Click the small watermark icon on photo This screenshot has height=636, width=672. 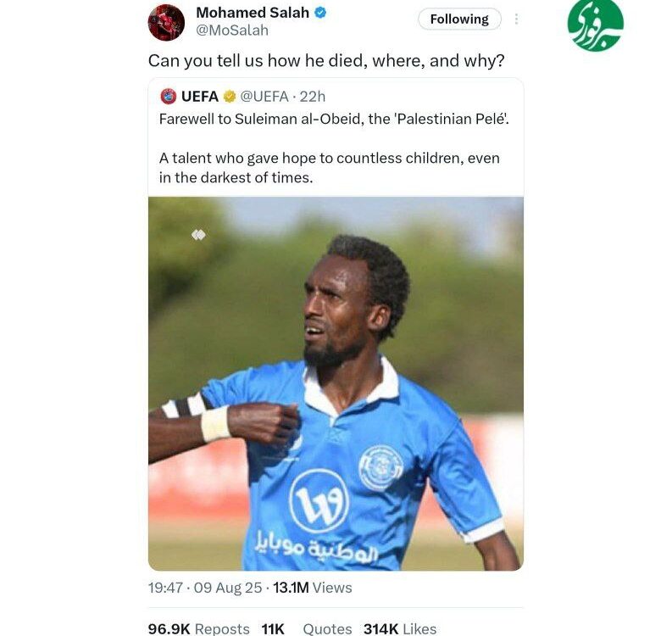pos(198,235)
